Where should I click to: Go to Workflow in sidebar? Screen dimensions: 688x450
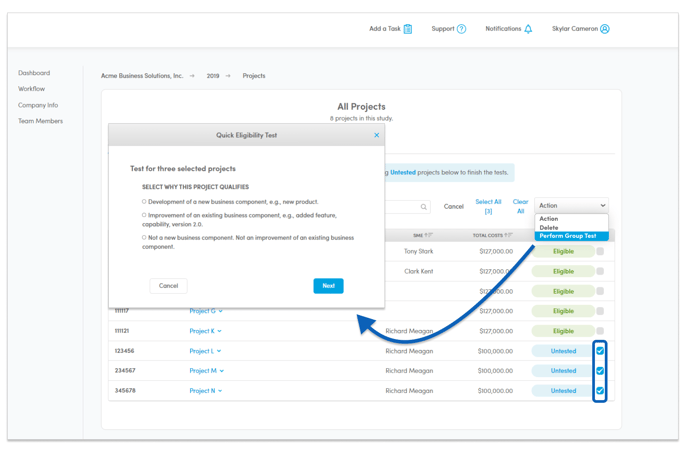(31, 89)
